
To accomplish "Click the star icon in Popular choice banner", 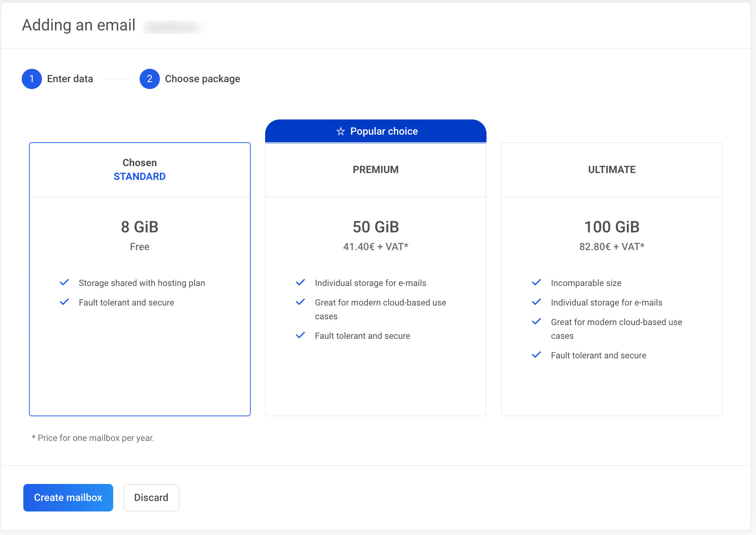I will point(340,131).
